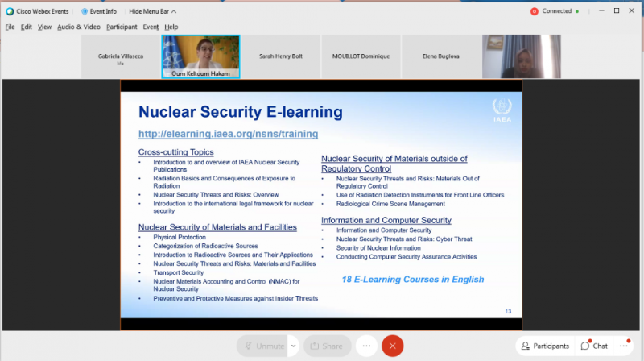Click the '18 E-Learning Courses in English' text
This screenshot has width=644, height=361.
click(413, 280)
